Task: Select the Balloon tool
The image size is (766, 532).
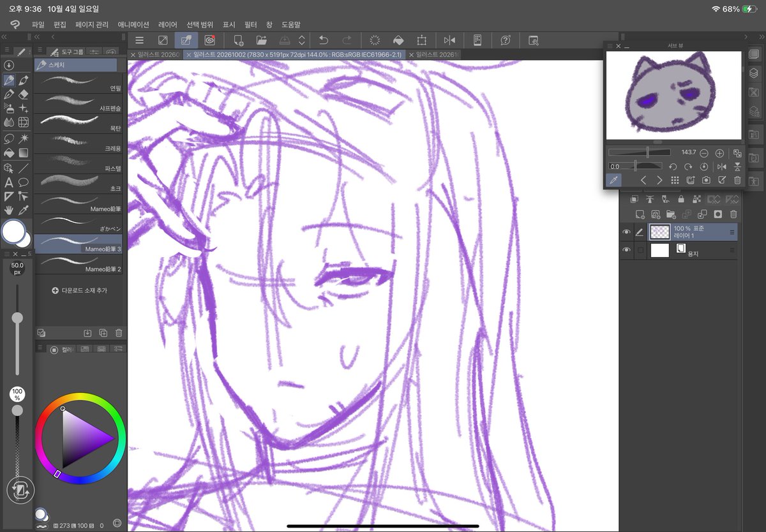Action: click(x=24, y=182)
